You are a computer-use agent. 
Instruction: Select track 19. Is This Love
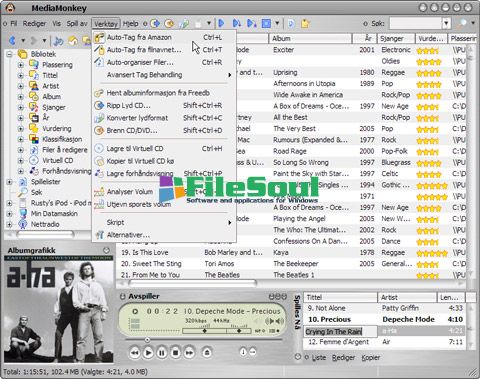point(290,253)
